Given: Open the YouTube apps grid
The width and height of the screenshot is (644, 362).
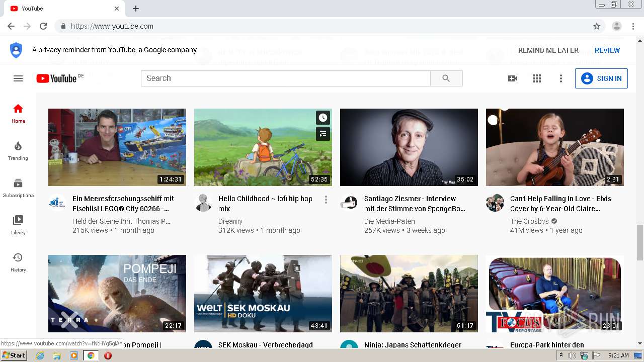Looking at the screenshot, I should tap(537, 78).
